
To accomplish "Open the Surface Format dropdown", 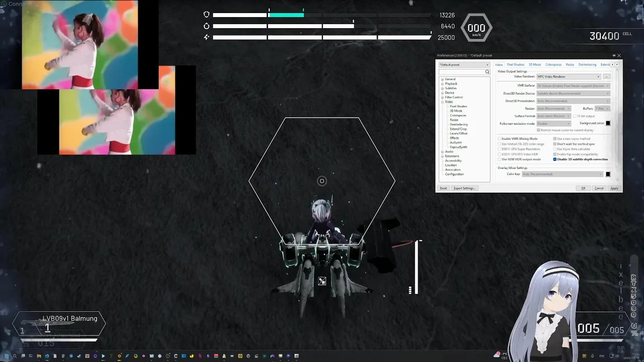I will click(553, 116).
